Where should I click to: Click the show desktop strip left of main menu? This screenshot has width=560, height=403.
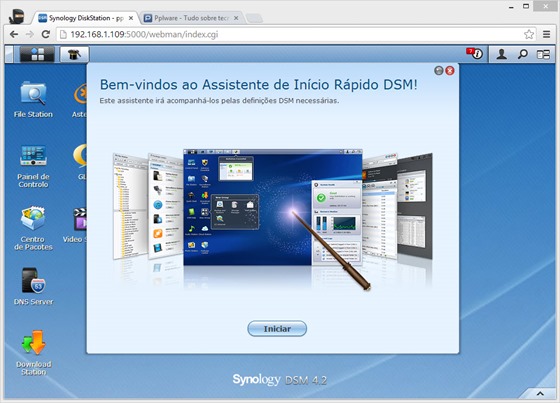click(9, 54)
